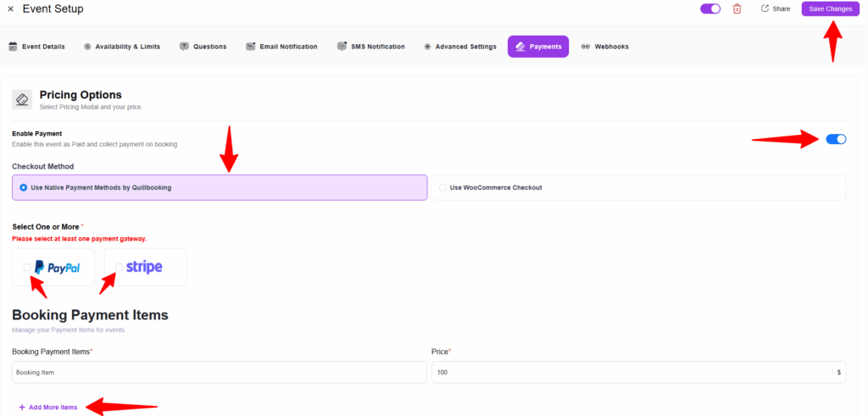The width and height of the screenshot is (868, 416).
Task: Click the Save Changes button
Action: point(830,8)
